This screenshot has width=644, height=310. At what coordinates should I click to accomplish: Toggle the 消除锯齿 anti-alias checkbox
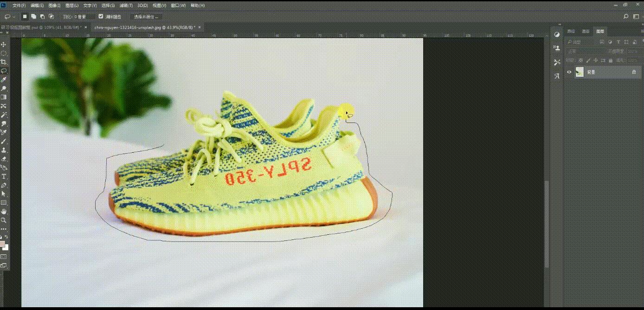click(x=101, y=16)
